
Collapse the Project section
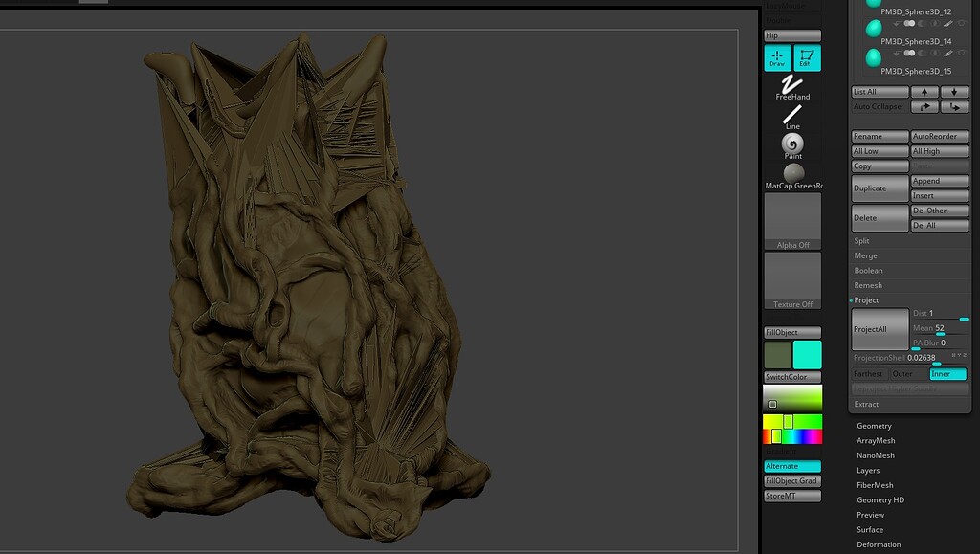(866, 299)
